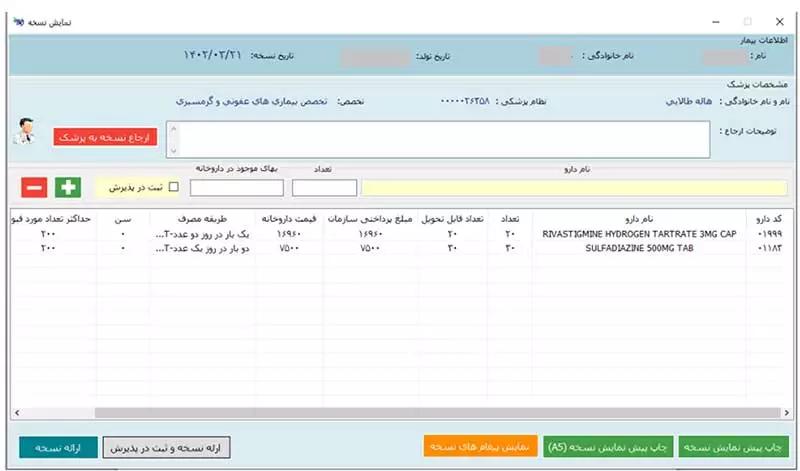Viewport: 800px width, 471px height.
Task: Click چاپ پیش نمایش نسخه (A5) button
Action: (x=608, y=447)
